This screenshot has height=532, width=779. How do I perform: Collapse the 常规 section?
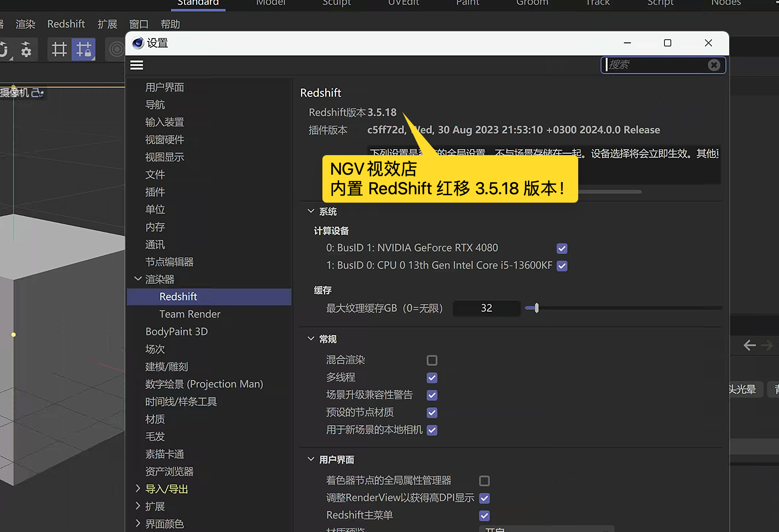(311, 339)
